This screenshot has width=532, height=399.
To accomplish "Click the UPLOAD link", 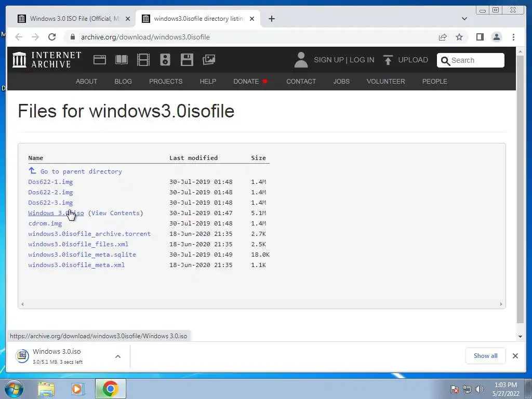I will point(413,60).
